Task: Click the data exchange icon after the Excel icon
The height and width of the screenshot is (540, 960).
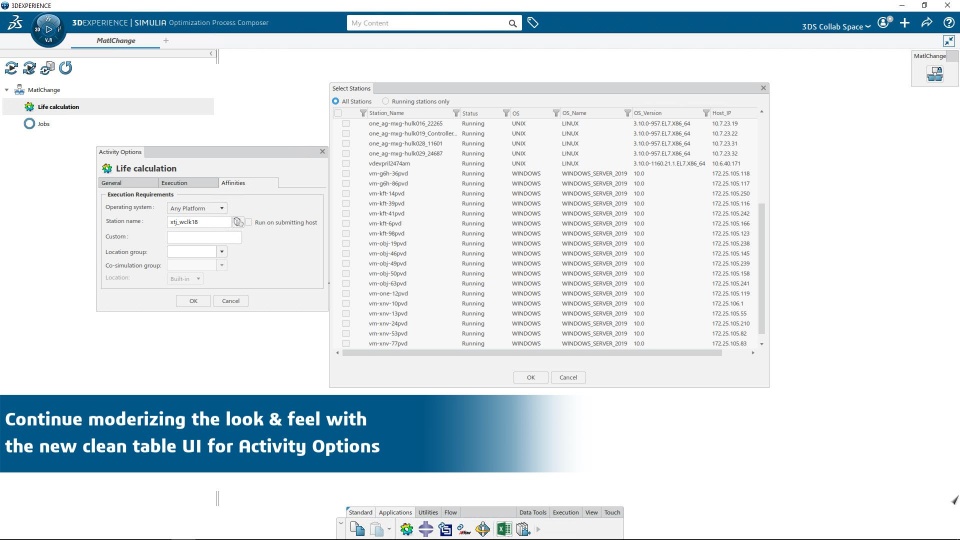Action: (523, 529)
